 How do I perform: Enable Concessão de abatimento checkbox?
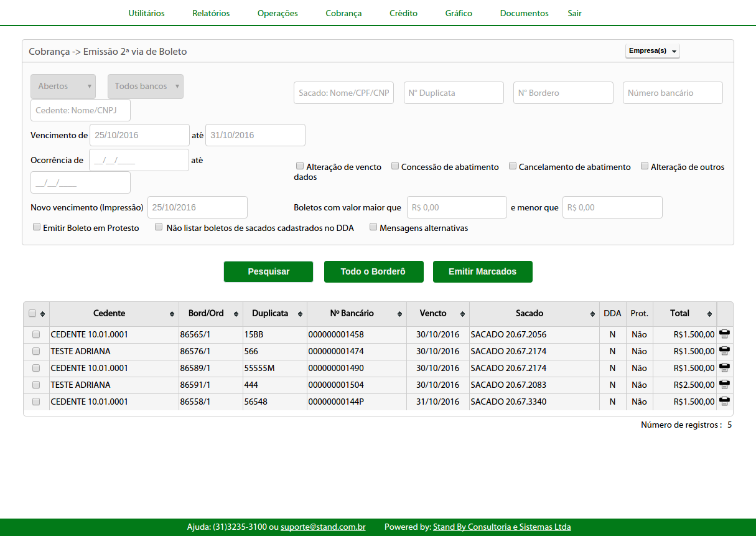tap(395, 166)
